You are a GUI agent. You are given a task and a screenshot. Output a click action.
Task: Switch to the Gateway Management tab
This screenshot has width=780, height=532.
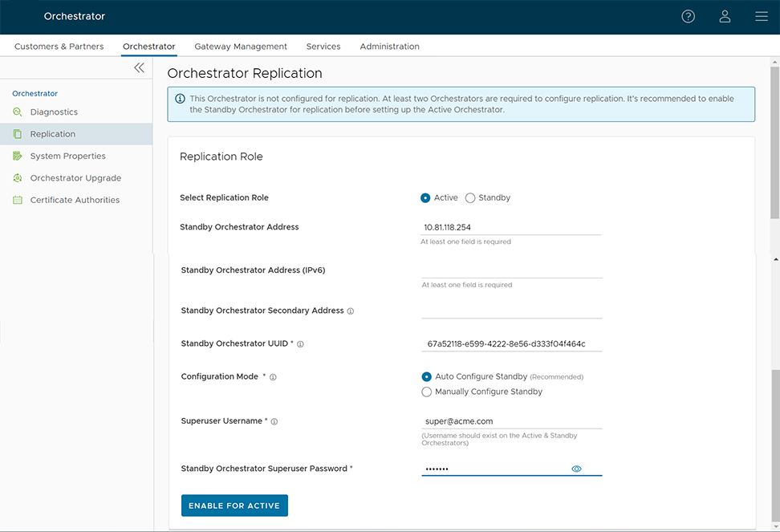[240, 47]
